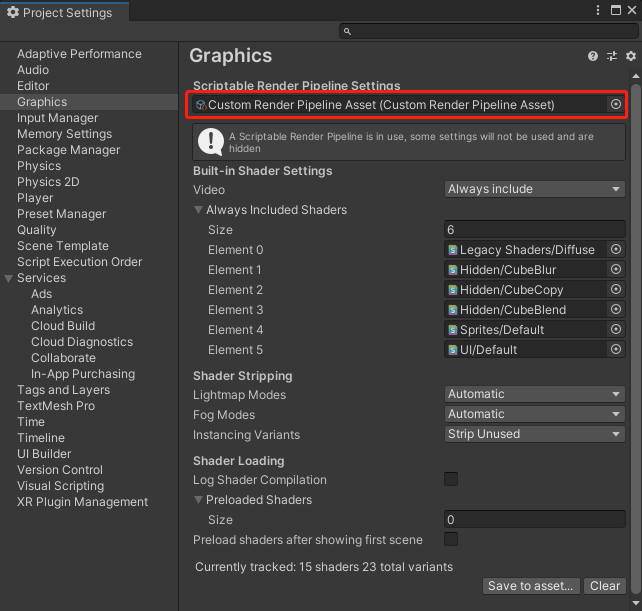The width and height of the screenshot is (642, 611).
Task: Open the Graphics presets slider icon
Action: pos(612,56)
